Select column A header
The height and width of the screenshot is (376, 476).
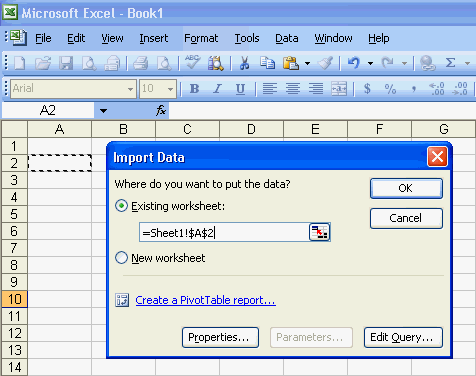(59, 129)
